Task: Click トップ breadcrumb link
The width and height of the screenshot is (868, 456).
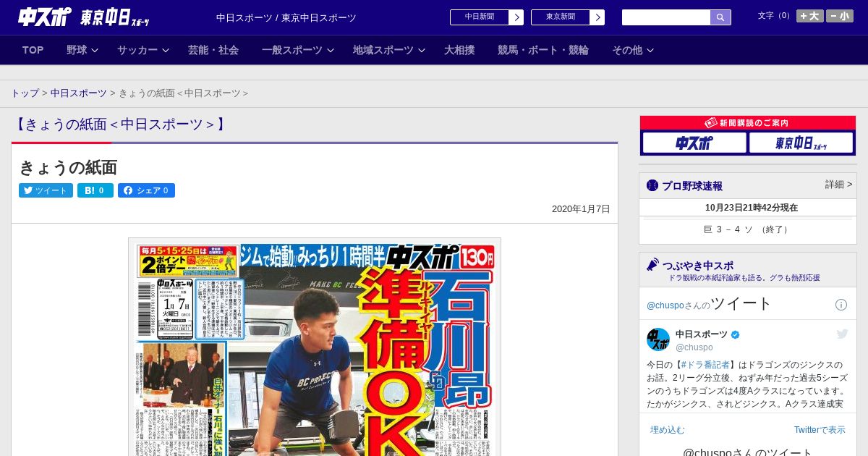Action: tap(25, 93)
